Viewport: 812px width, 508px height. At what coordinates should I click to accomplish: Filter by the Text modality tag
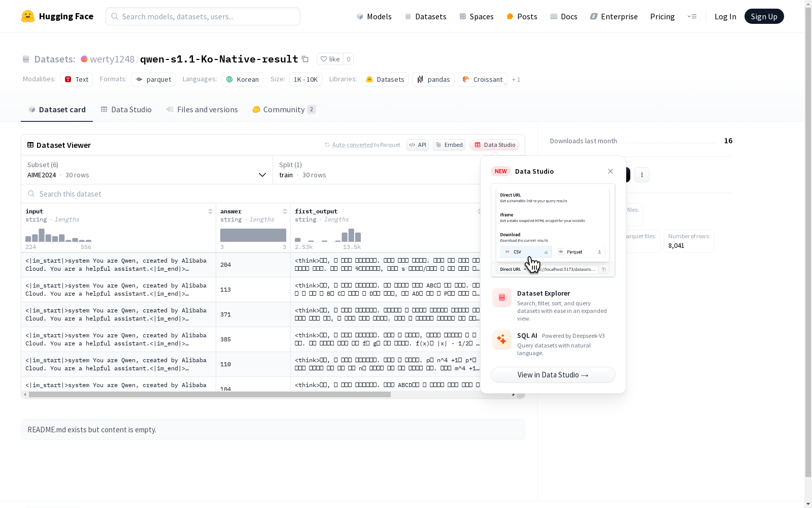tap(77, 79)
